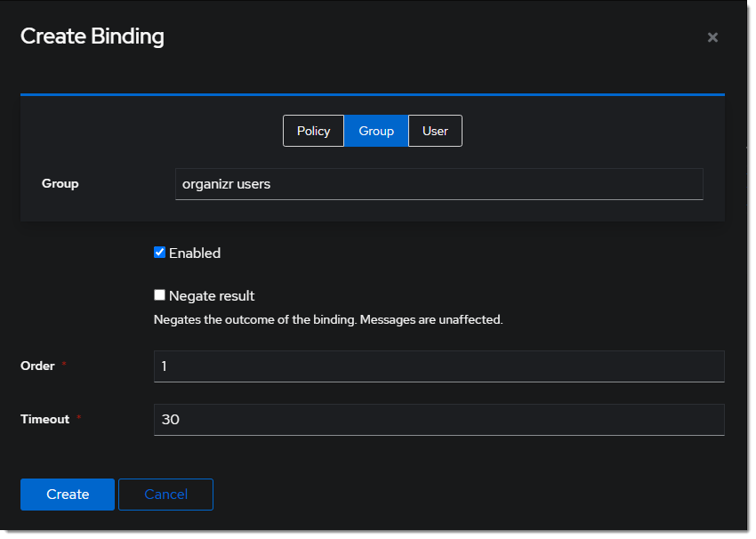Click the Enabled label text
Image resolution: width=756 pixels, height=539 pixels.
coord(195,253)
